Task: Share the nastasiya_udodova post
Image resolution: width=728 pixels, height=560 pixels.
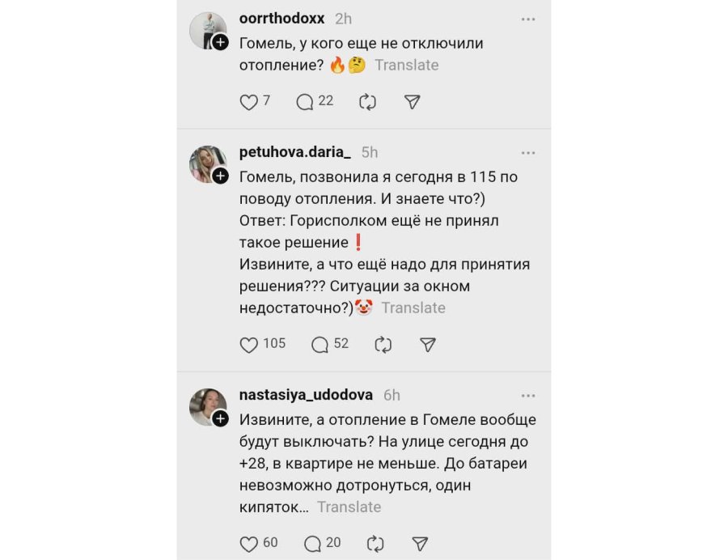Action: [420, 544]
